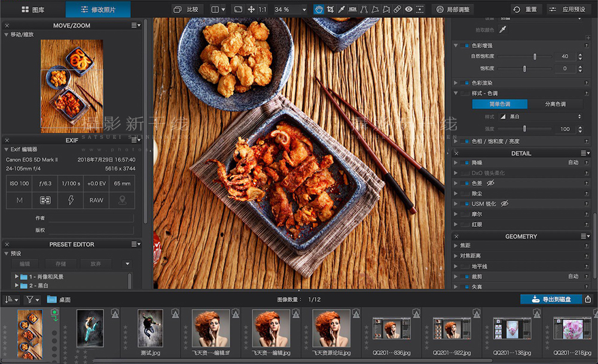Toggle 色相 / 饱和度 / 亮度 switch
The image size is (598, 364).
tap(465, 142)
